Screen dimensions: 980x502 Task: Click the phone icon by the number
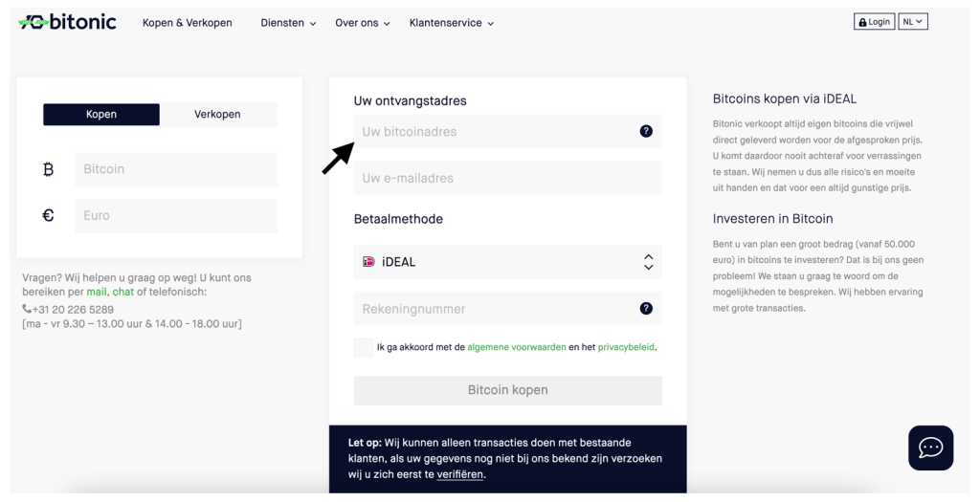pyautogui.click(x=27, y=309)
